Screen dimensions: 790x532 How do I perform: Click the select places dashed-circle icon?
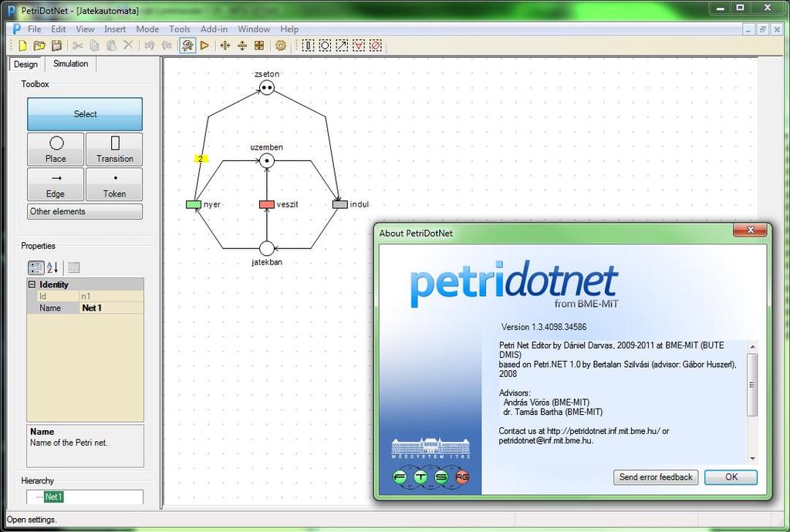tap(325, 45)
